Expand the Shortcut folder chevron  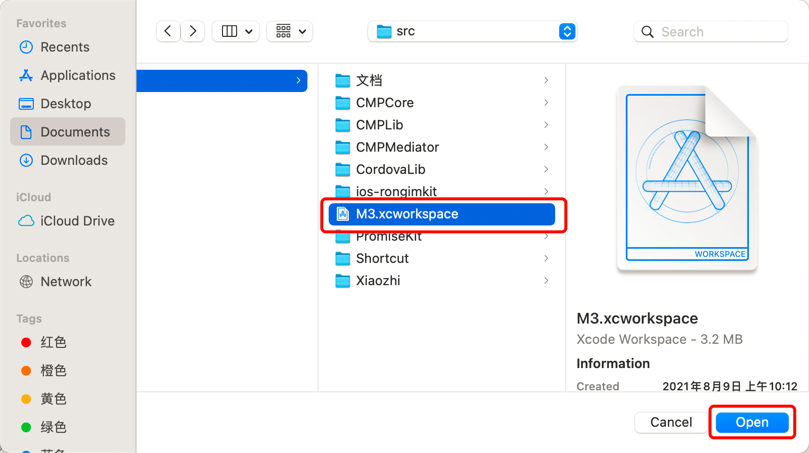pyautogui.click(x=546, y=258)
